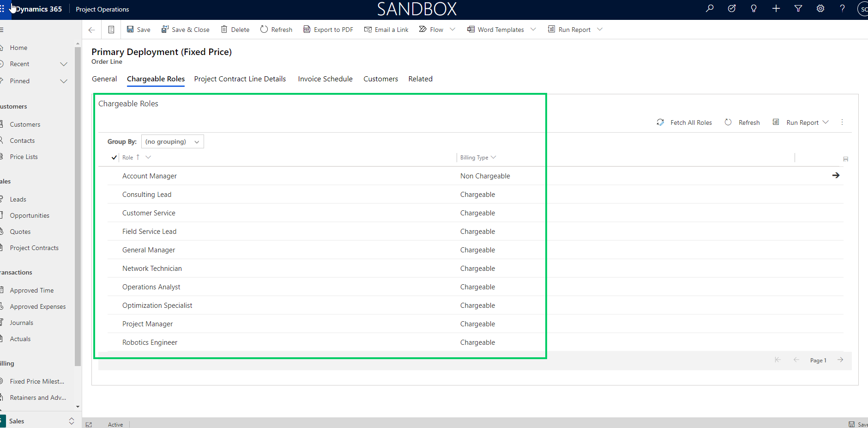This screenshot has height=428, width=868.
Task: Open Account Manager row arrow icon
Action: [x=836, y=176]
